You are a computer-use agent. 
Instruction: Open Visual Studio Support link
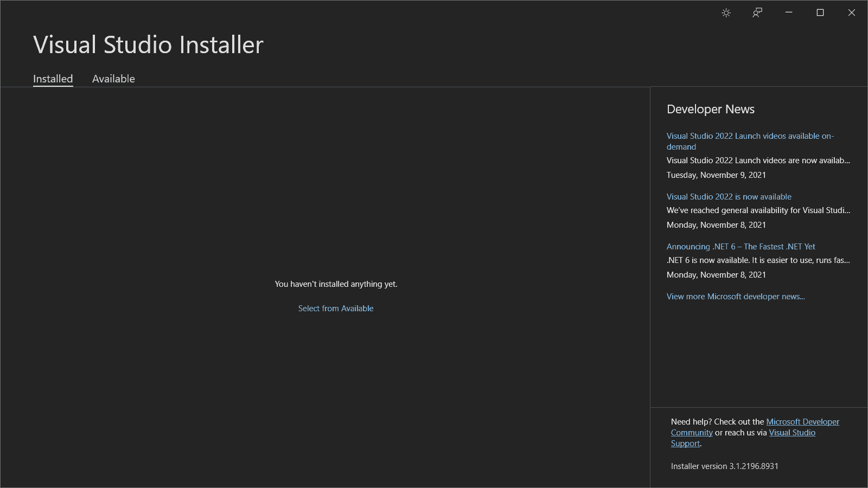click(x=792, y=433)
